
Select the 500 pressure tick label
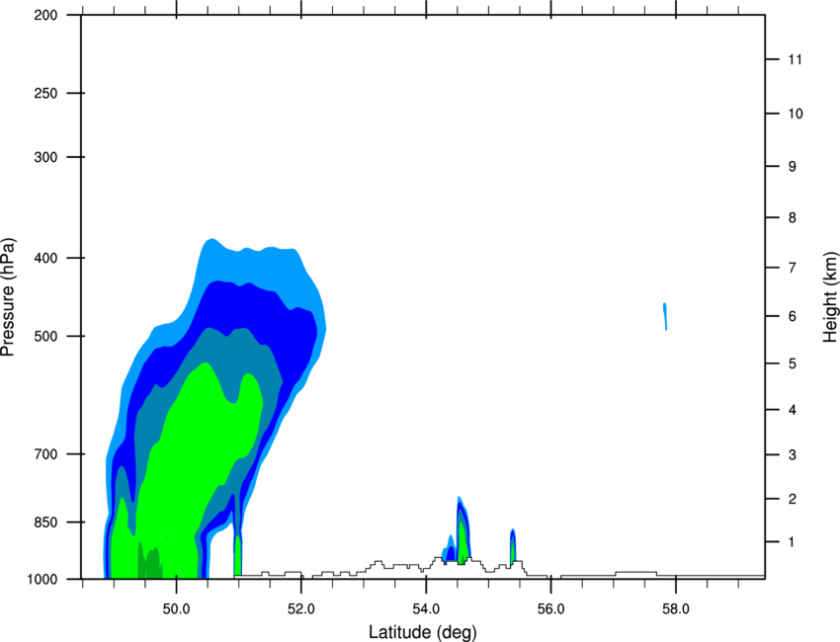point(45,336)
